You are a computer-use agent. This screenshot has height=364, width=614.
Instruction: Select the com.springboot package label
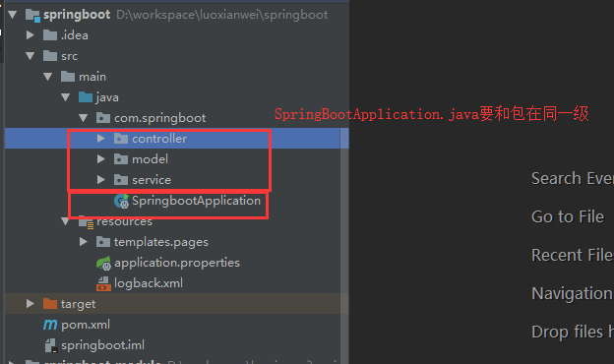pyautogui.click(x=159, y=118)
